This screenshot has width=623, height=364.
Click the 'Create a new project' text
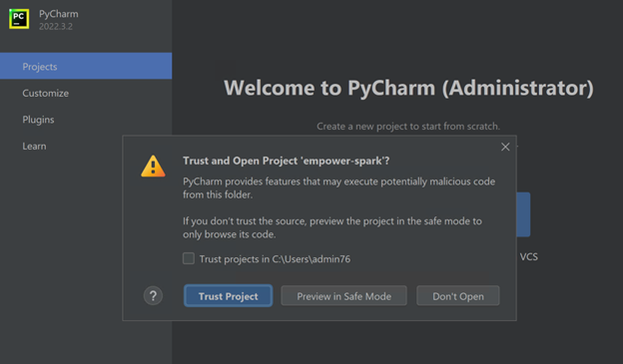[x=408, y=127]
